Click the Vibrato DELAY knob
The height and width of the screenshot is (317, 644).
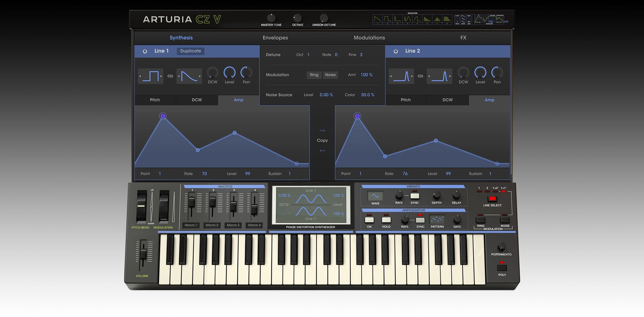[456, 195]
